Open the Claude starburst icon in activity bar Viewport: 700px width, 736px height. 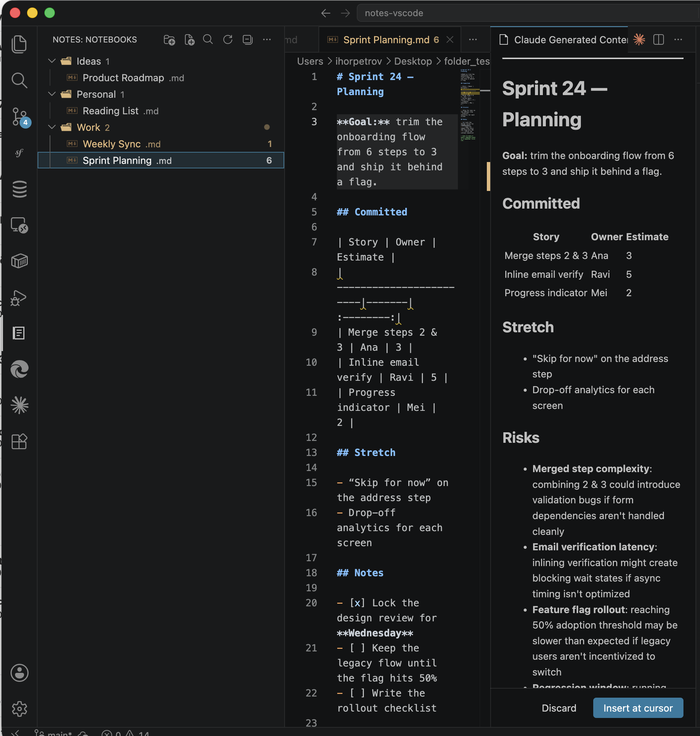pyautogui.click(x=19, y=405)
